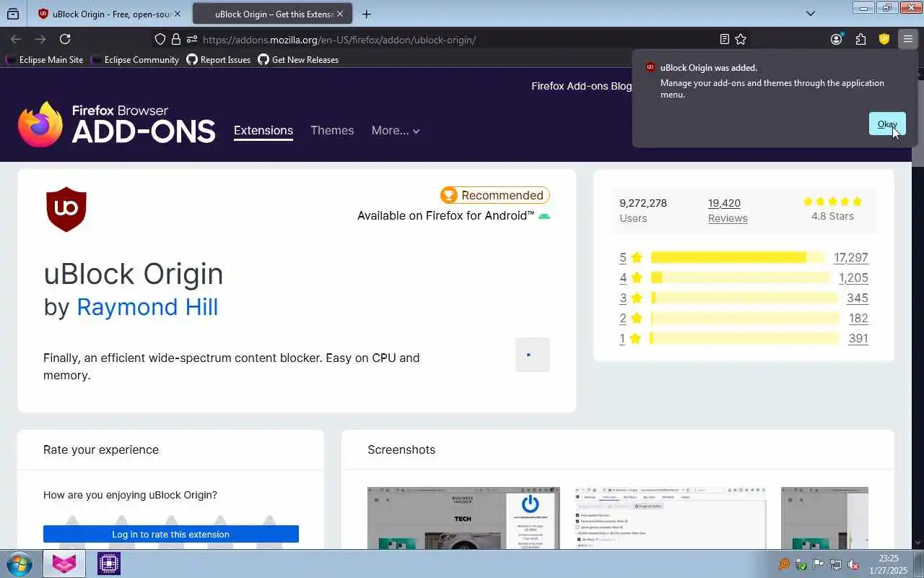Image resolution: width=924 pixels, height=578 pixels.
Task: Click Log in to rate this extension
Action: pyautogui.click(x=171, y=534)
